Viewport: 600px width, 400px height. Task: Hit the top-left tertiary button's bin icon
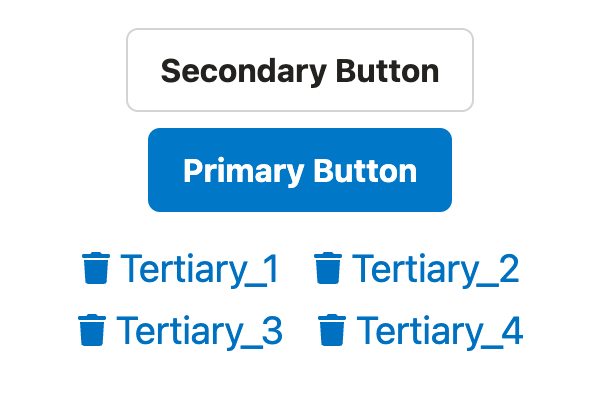pyautogui.click(x=95, y=269)
